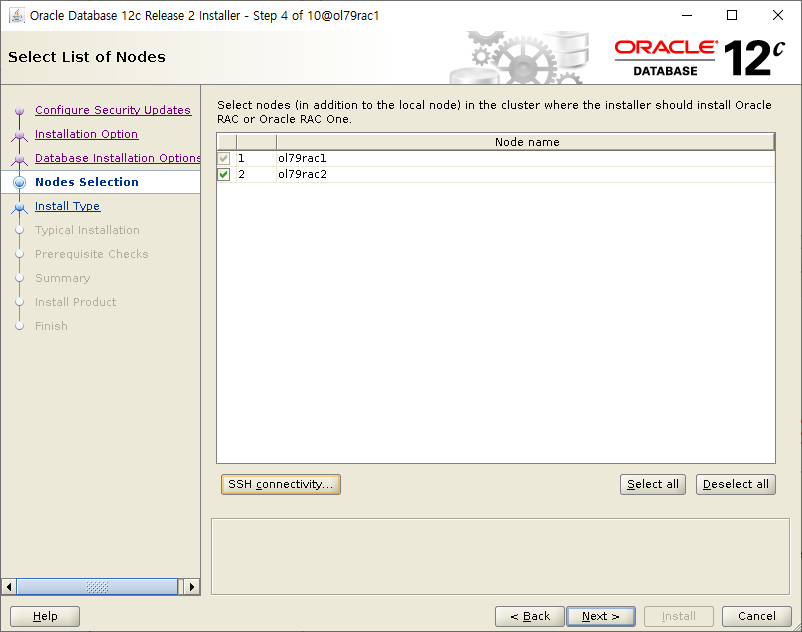This screenshot has width=802, height=632.
Task: Go to the Installation Option step
Action: (86, 134)
